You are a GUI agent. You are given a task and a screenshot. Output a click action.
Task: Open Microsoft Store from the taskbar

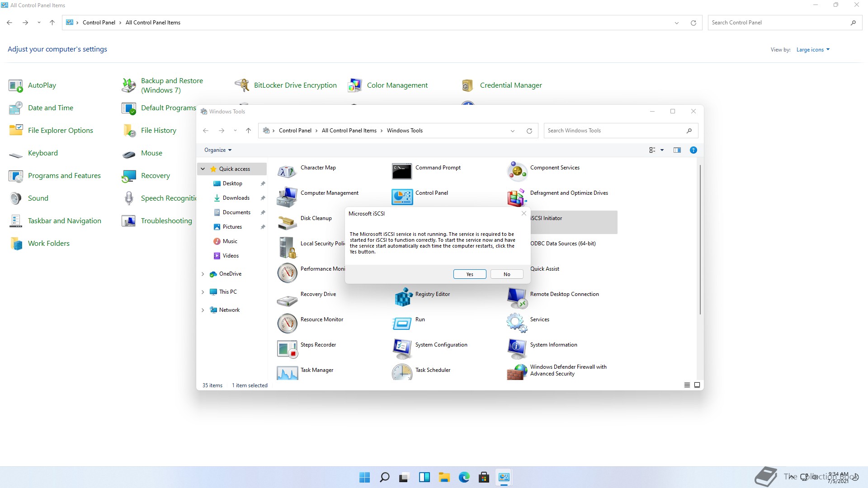pos(484,477)
